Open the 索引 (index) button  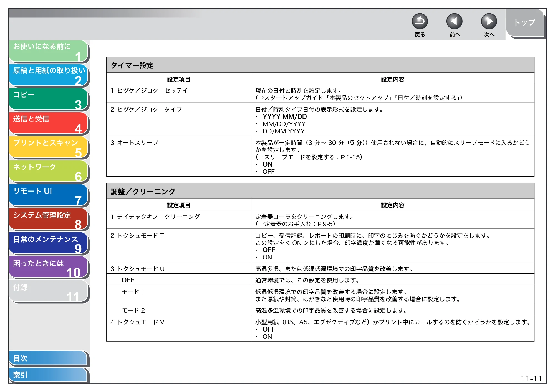click(49, 375)
